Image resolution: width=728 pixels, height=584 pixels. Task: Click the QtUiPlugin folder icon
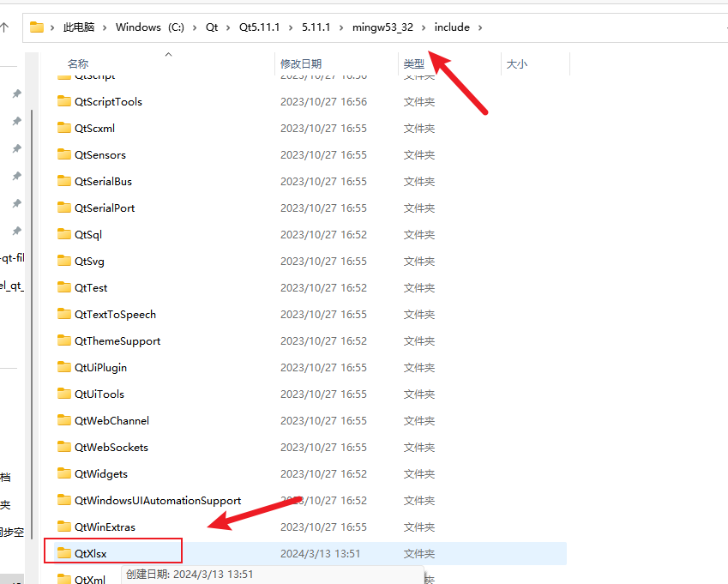pyautogui.click(x=64, y=367)
